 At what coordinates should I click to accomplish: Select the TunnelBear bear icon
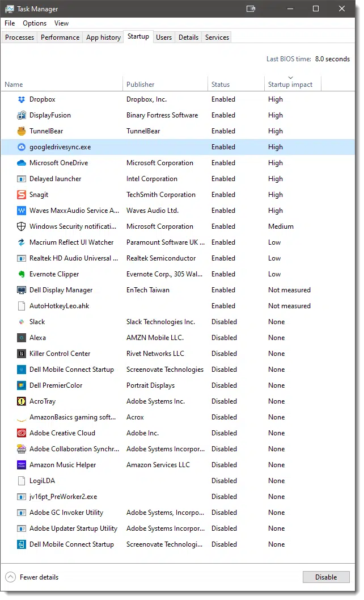(22, 131)
